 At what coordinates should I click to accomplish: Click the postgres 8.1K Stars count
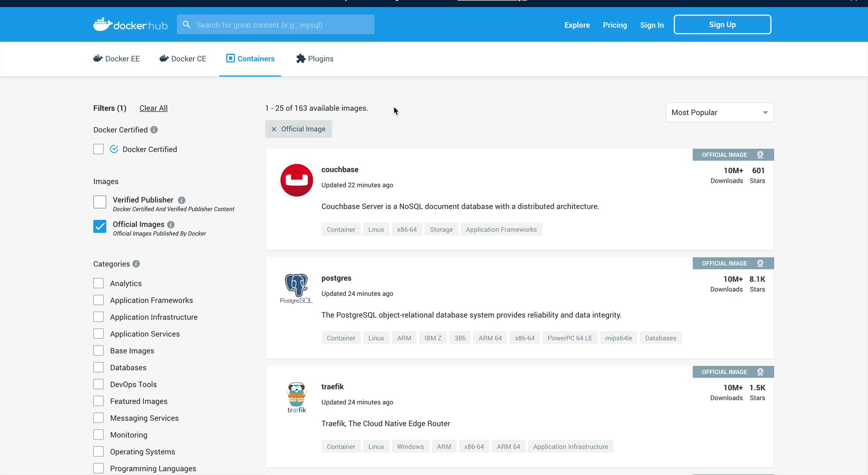click(757, 279)
